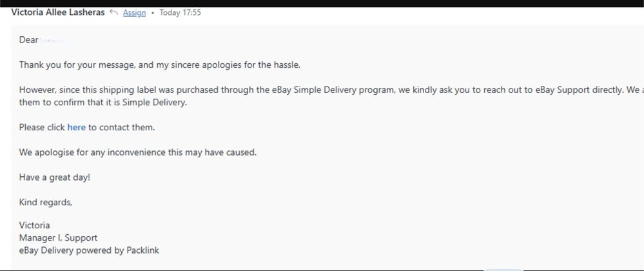Click the Assign link
This screenshot has height=271, width=644.
tap(134, 12)
